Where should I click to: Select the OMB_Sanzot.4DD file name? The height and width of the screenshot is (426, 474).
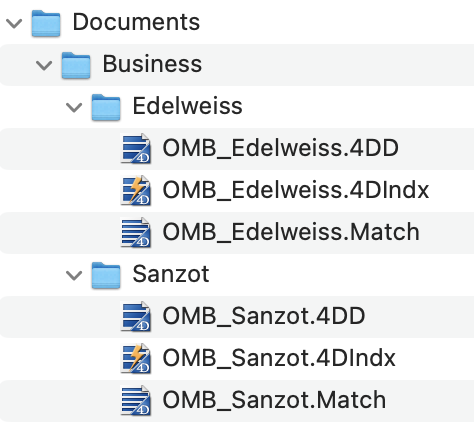264,316
